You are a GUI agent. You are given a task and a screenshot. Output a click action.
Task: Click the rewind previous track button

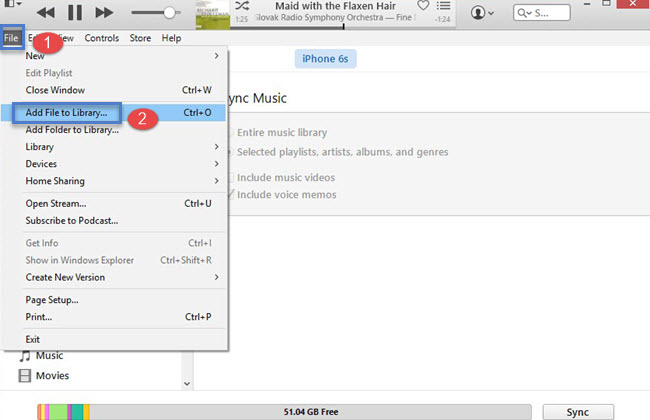[46, 13]
